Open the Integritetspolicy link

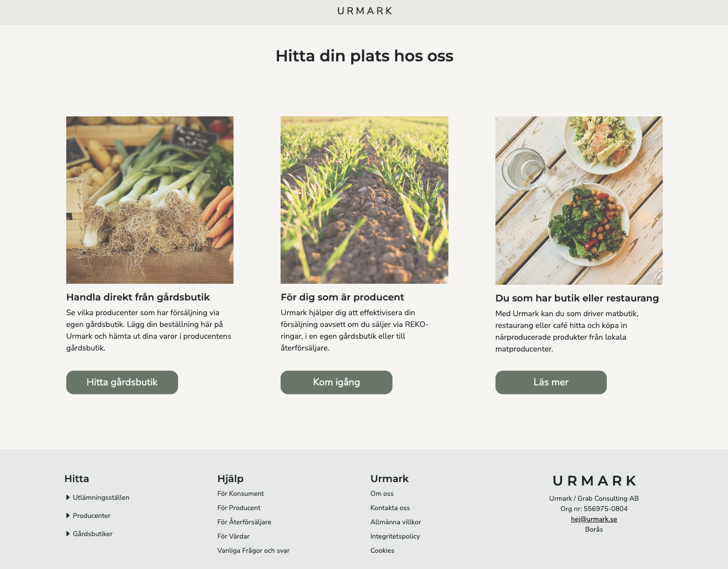(395, 536)
